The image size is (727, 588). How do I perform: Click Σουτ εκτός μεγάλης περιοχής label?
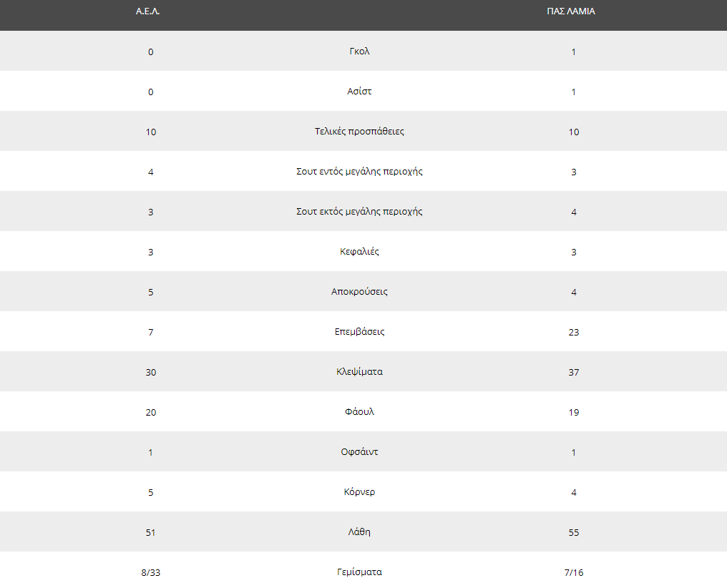359,212
